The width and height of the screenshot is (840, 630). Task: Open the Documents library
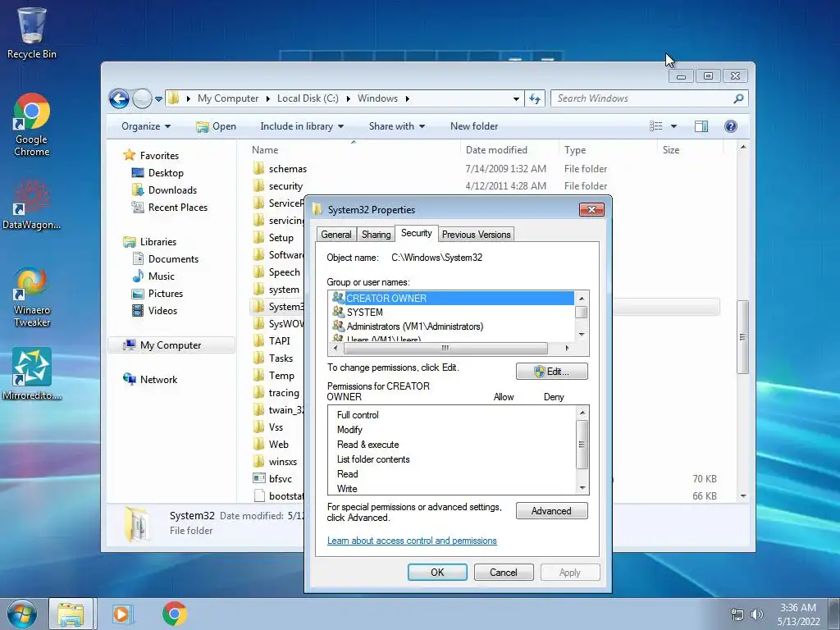(x=166, y=258)
